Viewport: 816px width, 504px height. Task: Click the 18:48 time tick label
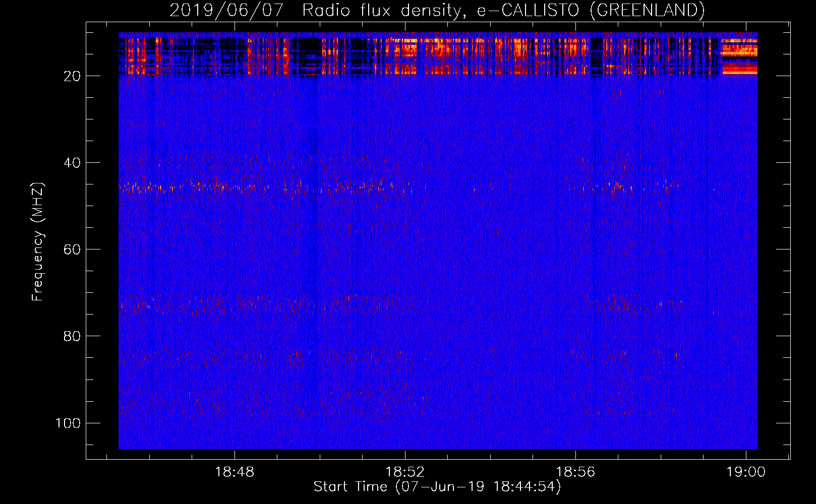pos(235,472)
